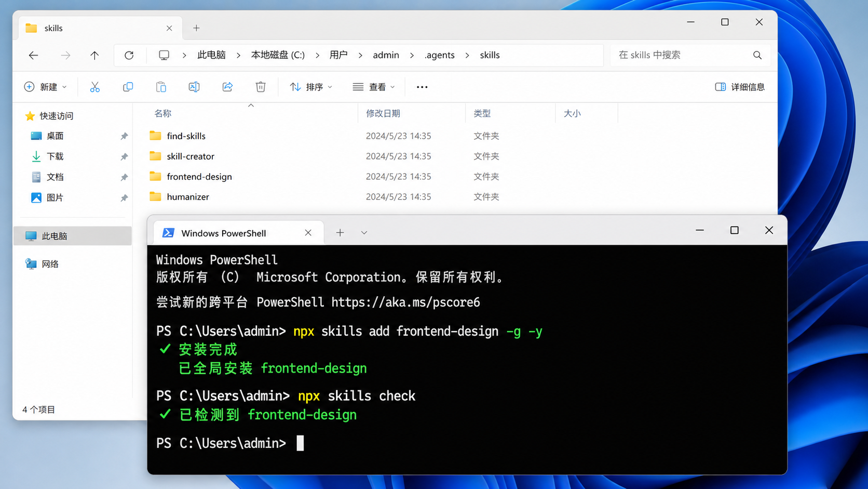Open a new PowerShell terminal tab
The height and width of the screenshot is (489, 868).
(340, 233)
